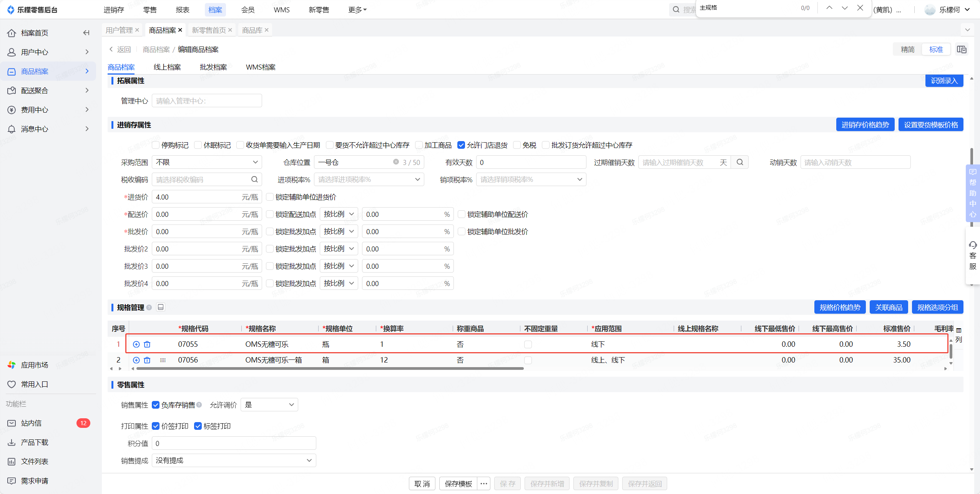Open the 采购范围 dropdown
Image resolution: width=980 pixels, height=494 pixels.
click(207, 162)
